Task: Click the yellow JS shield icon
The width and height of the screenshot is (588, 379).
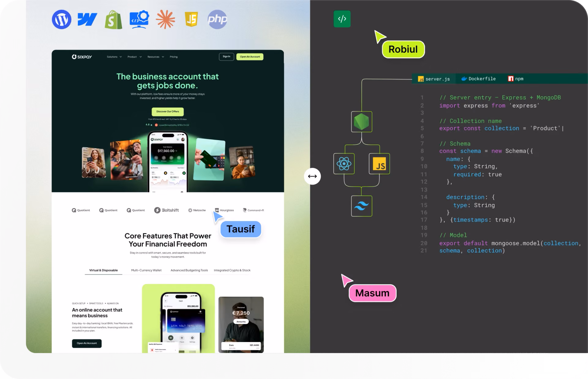Action: coord(191,20)
